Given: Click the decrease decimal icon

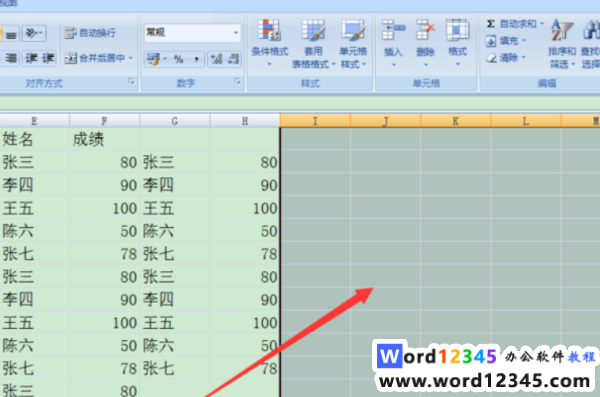Looking at the screenshot, I should click(x=233, y=59).
